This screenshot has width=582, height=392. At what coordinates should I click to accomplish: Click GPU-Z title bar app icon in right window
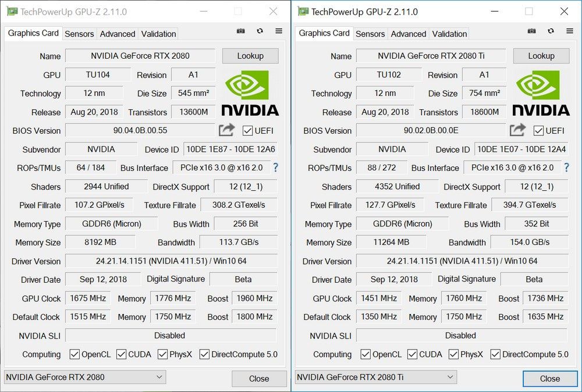pyautogui.click(x=303, y=12)
